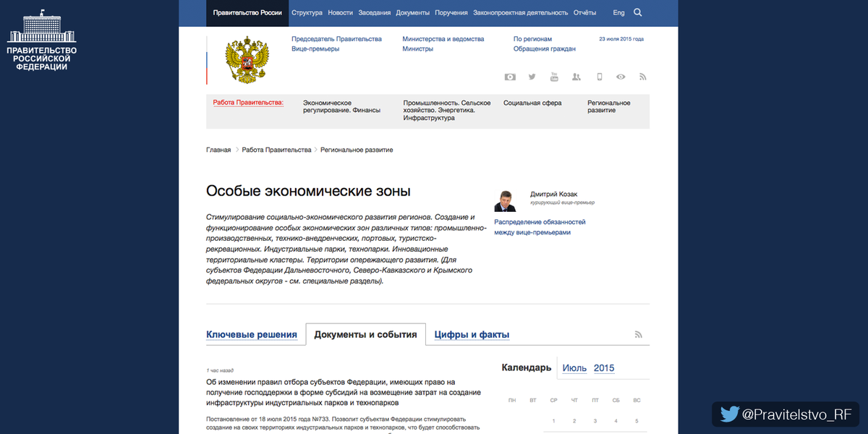
Task: Switch the site language to Eng
Action: point(619,13)
